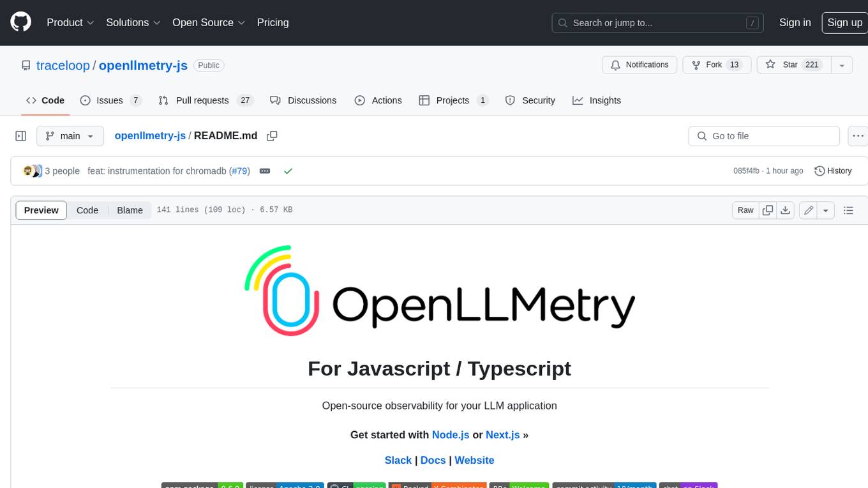Edit the file with pencil icon
The image size is (868, 488).
(x=809, y=210)
